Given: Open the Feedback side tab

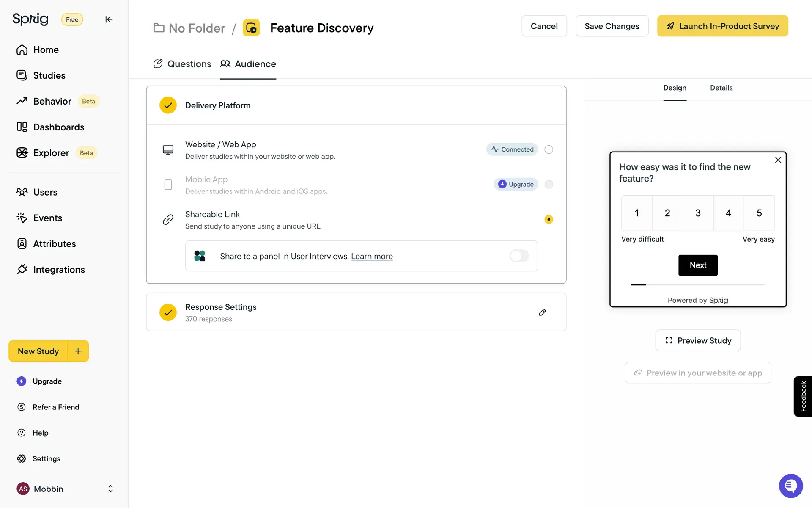Looking at the screenshot, I should (803, 396).
